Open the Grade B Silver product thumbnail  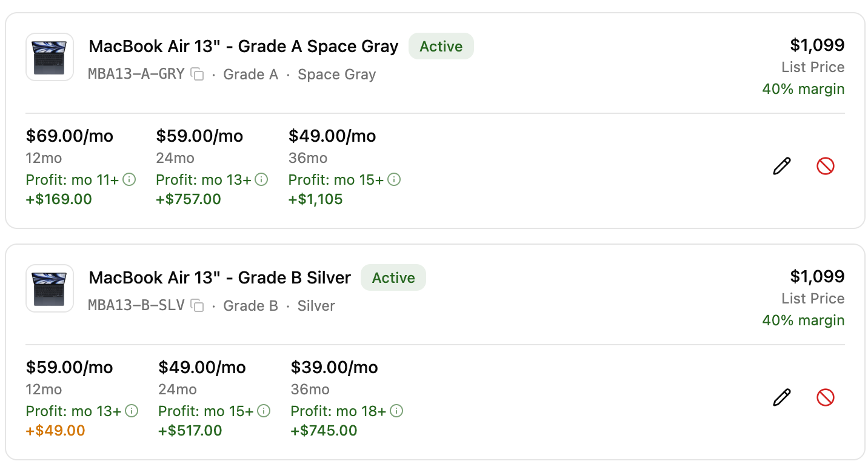coord(50,288)
